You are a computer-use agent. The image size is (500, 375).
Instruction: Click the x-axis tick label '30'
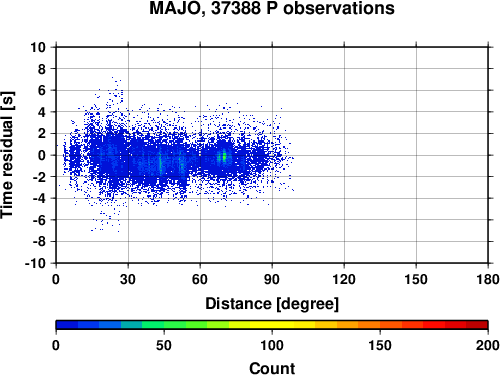(x=128, y=279)
